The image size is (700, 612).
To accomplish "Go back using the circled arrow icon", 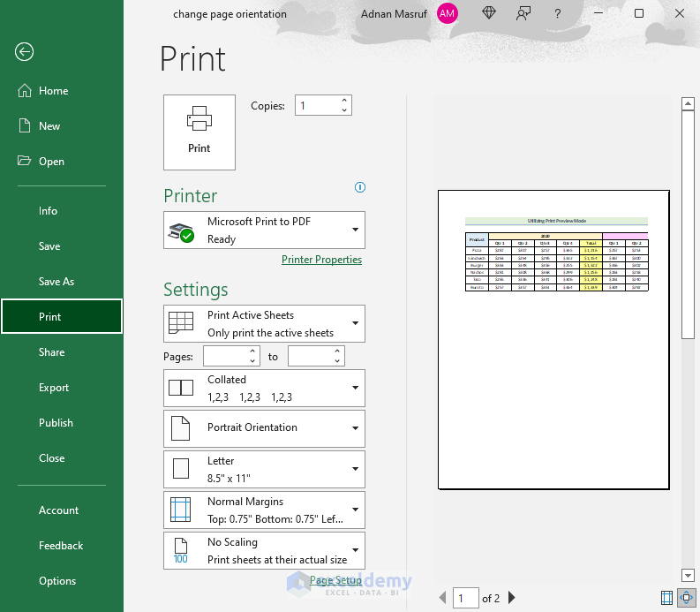I will [x=24, y=52].
